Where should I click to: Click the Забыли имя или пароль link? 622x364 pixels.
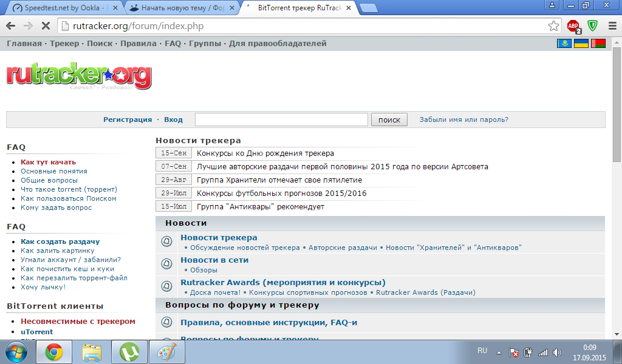(x=464, y=120)
